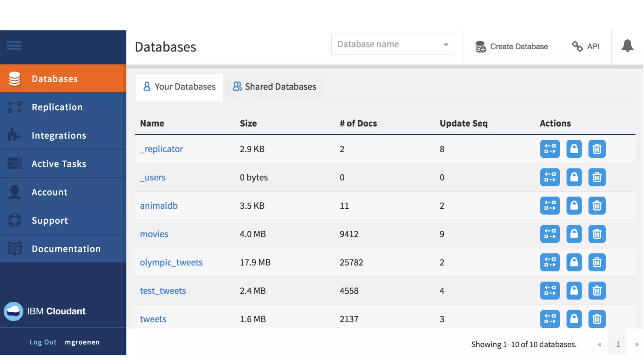Click trash icon for _users database
Viewport: 644px width, 362px height.
[597, 178]
